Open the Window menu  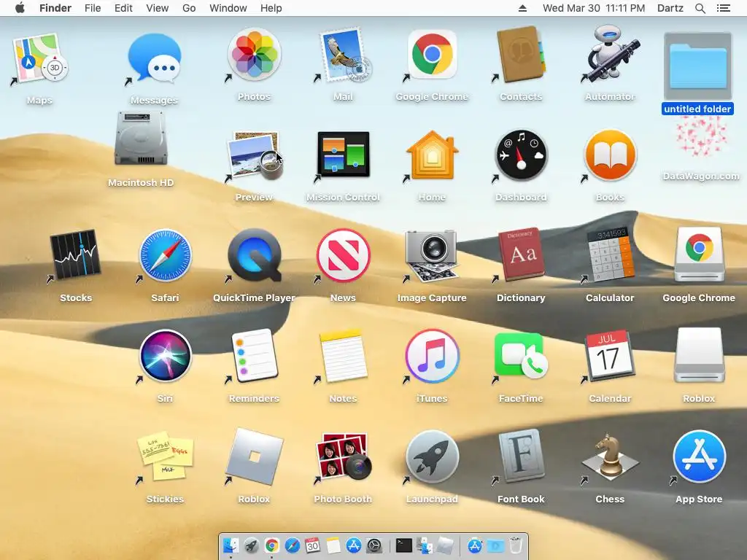coord(228,8)
